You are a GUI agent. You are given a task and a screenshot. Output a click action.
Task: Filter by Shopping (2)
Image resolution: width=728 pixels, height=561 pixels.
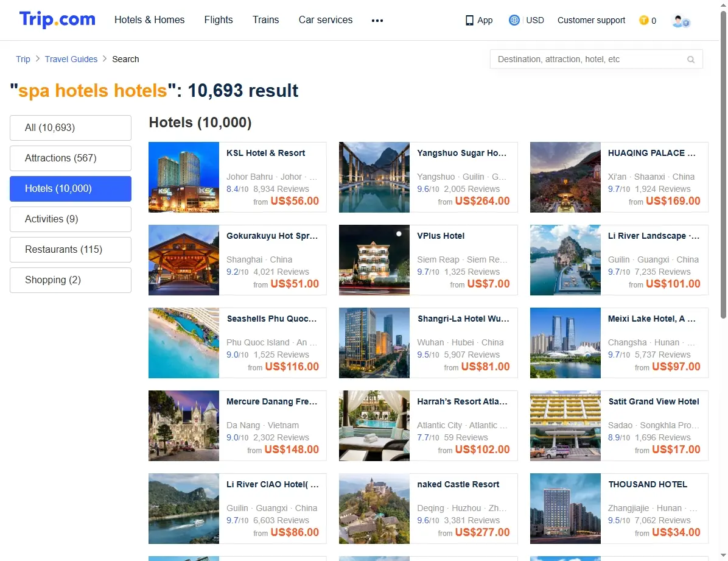(x=71, y=280)
